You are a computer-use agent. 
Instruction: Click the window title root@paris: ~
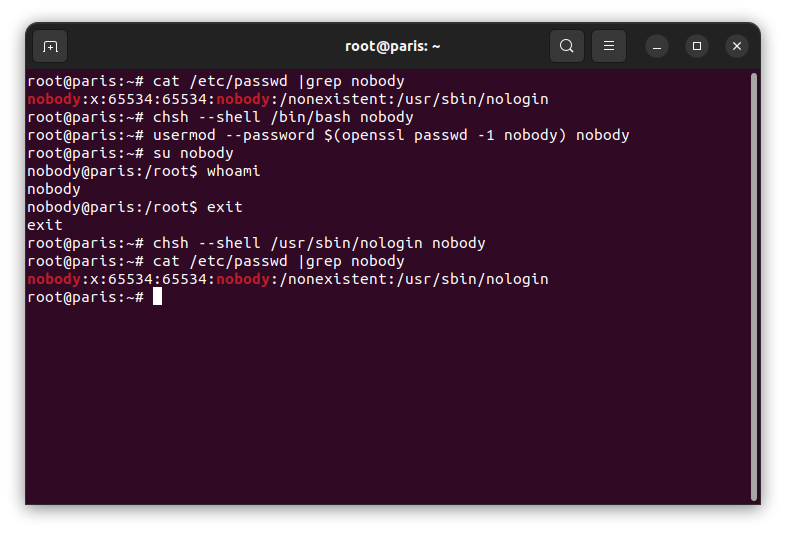(392, 46)
